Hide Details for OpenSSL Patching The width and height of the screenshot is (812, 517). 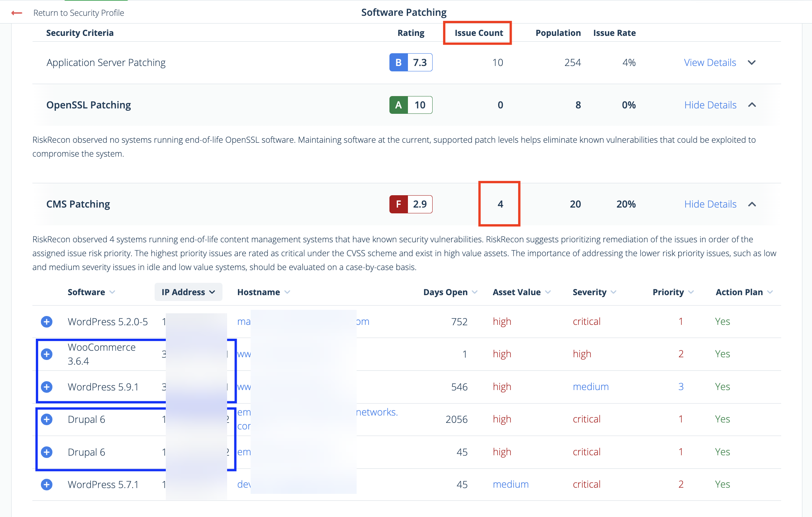click(x=710, y=105)
